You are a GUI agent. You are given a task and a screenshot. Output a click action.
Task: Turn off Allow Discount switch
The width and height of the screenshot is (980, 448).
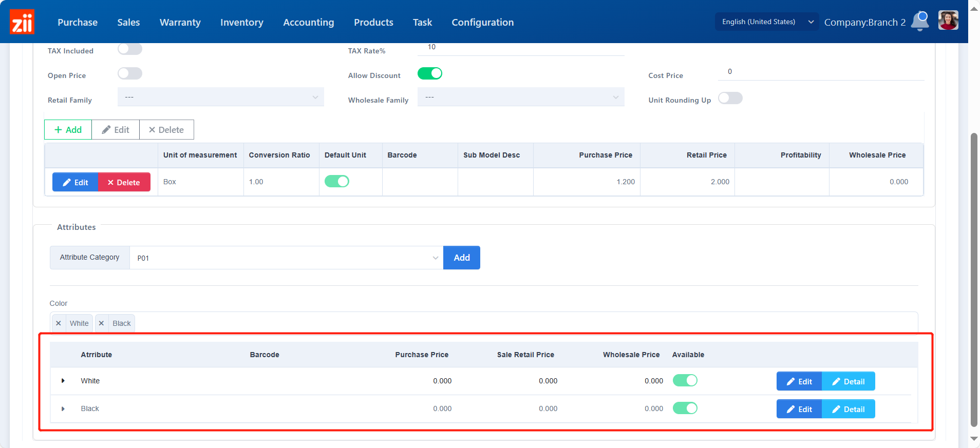(430, 73)
